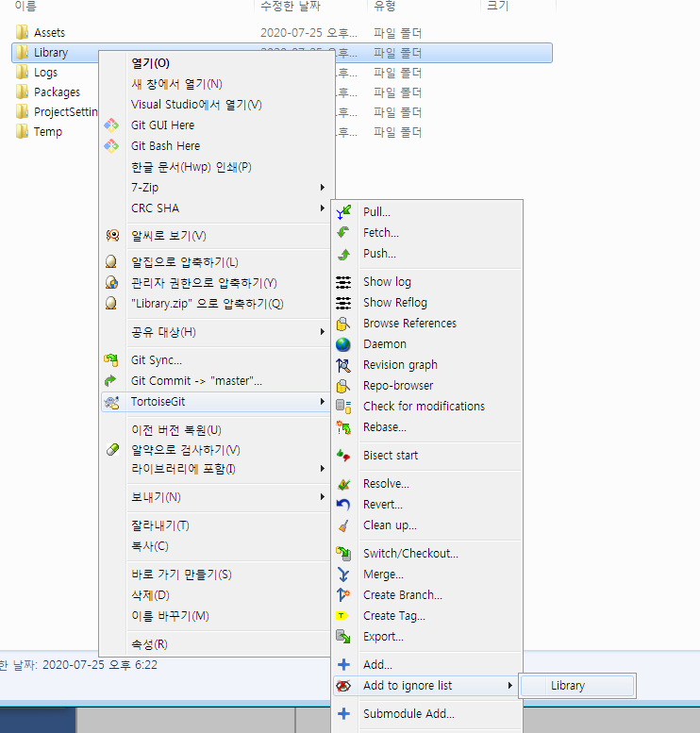Click the Browse References icon
The image size is (700, 733).
click(343, 323)
